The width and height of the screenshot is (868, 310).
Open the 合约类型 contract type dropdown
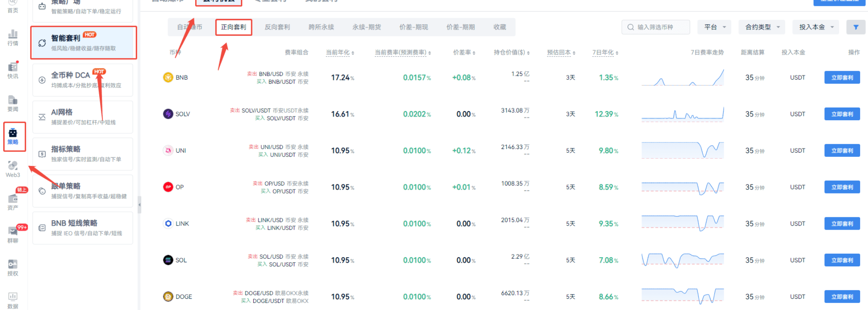[762, 27]
